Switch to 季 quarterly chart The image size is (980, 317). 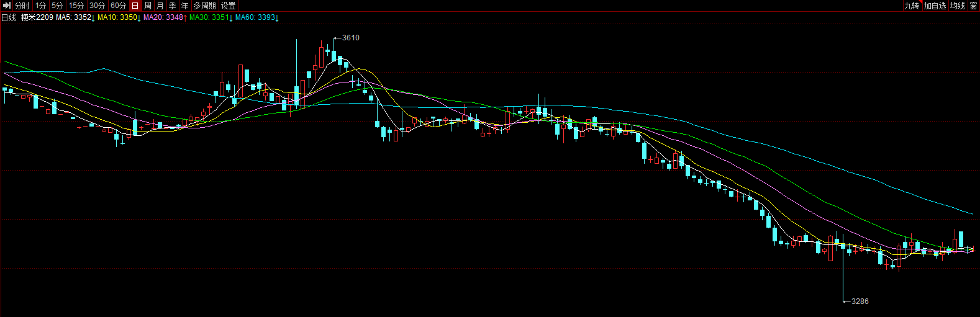[x=173, y=6]
